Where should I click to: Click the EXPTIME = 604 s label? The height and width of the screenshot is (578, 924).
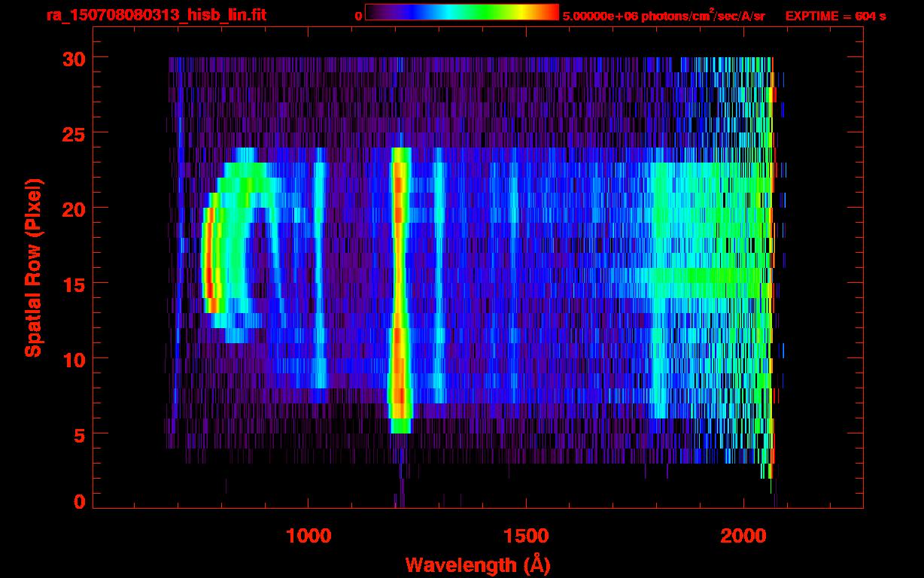(835, 16)
